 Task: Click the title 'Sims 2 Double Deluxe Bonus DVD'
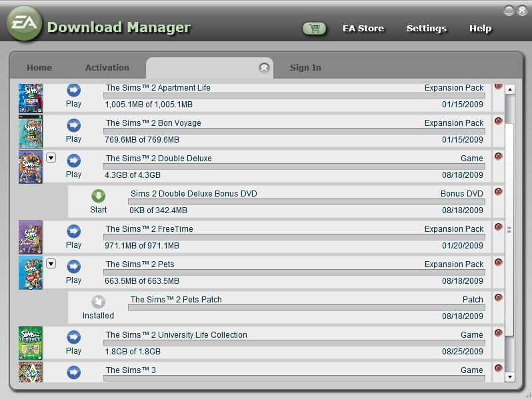click(194, 194)
